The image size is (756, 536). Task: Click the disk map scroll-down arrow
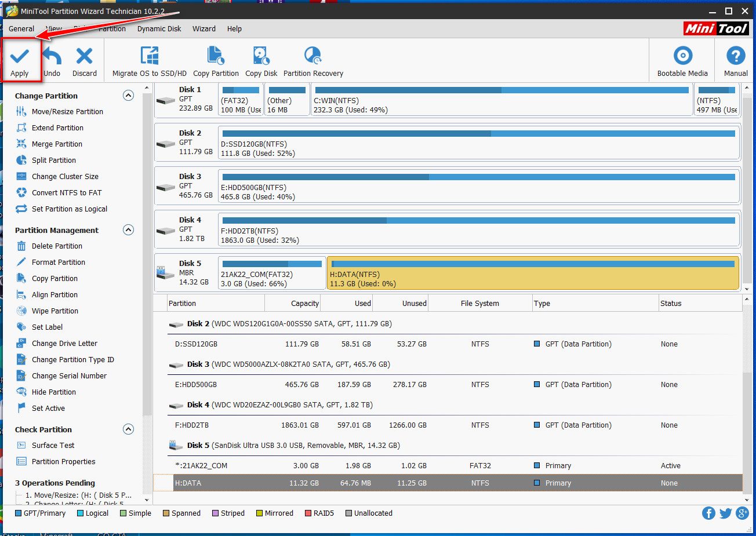pos(747,289)
